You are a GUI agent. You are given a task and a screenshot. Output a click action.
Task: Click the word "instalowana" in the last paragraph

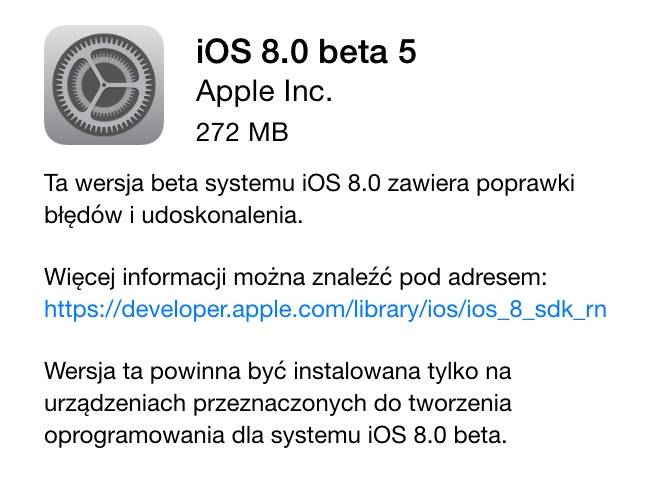coord(357,371)
